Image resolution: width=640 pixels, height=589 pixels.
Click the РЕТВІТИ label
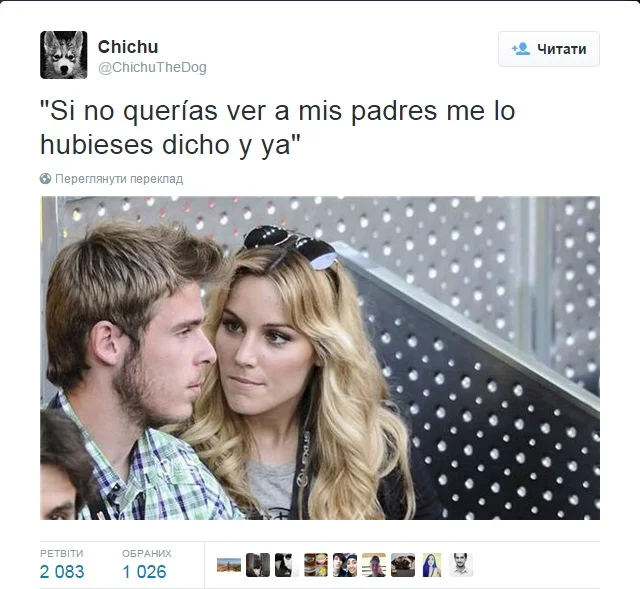point(62,553)
